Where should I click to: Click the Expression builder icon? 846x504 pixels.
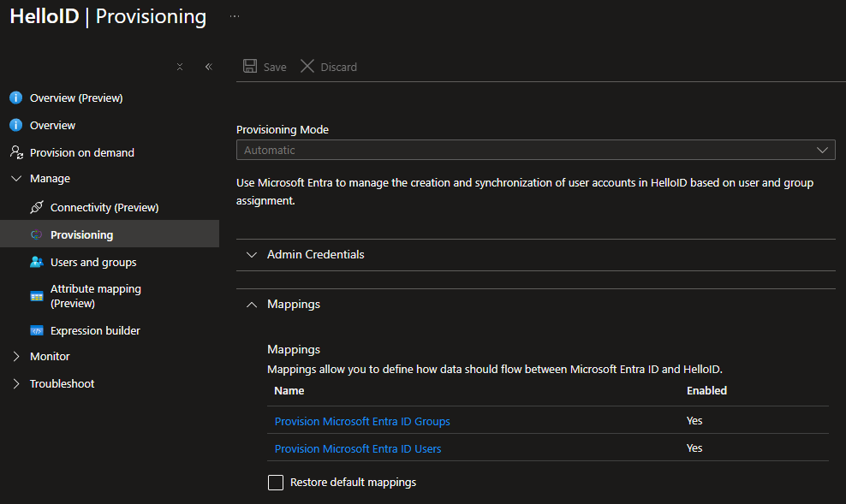coord(36,330)
